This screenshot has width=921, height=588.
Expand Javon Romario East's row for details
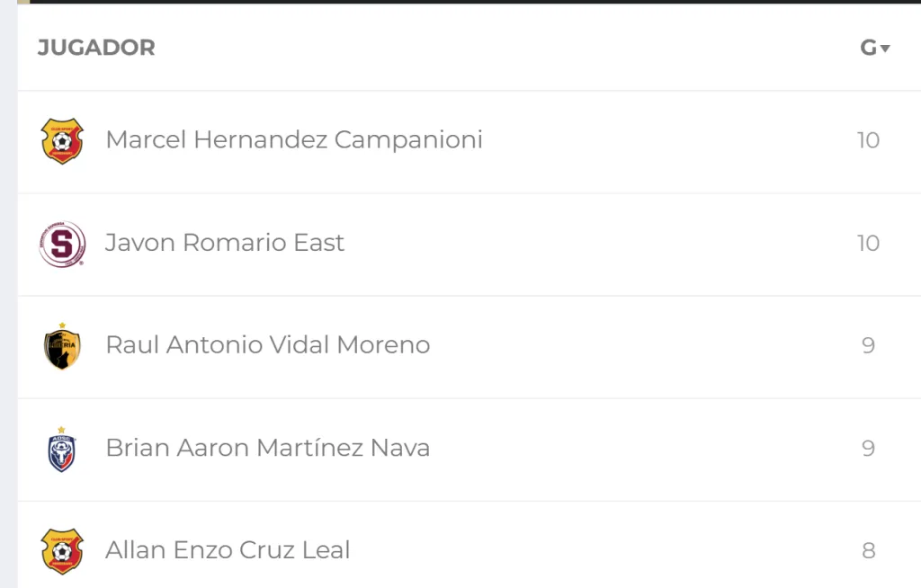click(225, 243)
